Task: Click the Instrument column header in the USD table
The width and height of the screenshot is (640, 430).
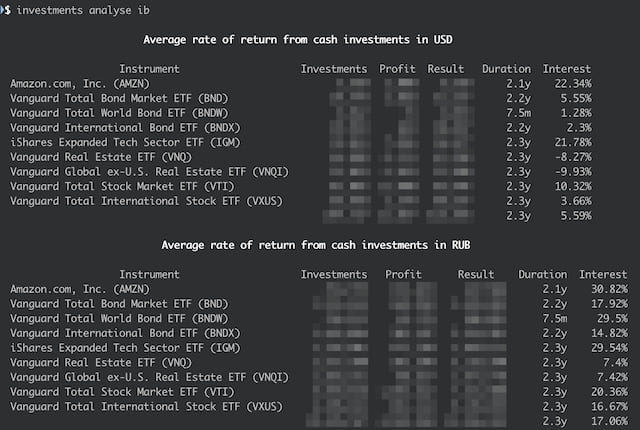Action: pos(149,69)
